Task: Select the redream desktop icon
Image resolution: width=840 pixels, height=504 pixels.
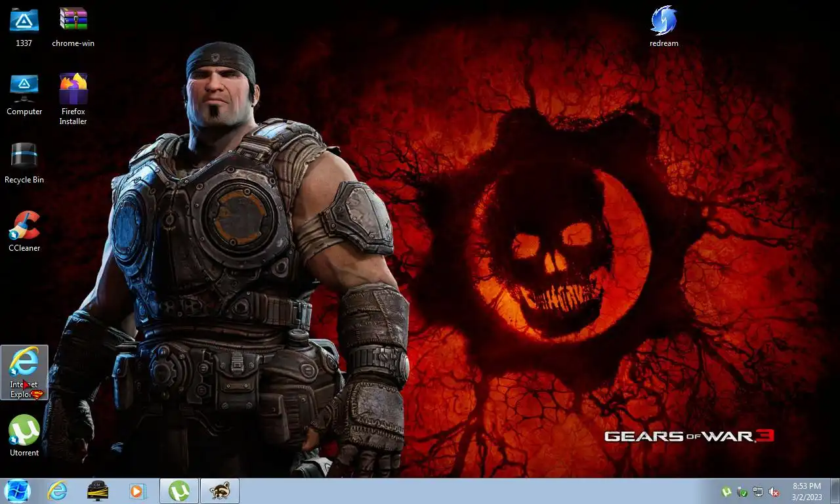Action: (663, 26)
